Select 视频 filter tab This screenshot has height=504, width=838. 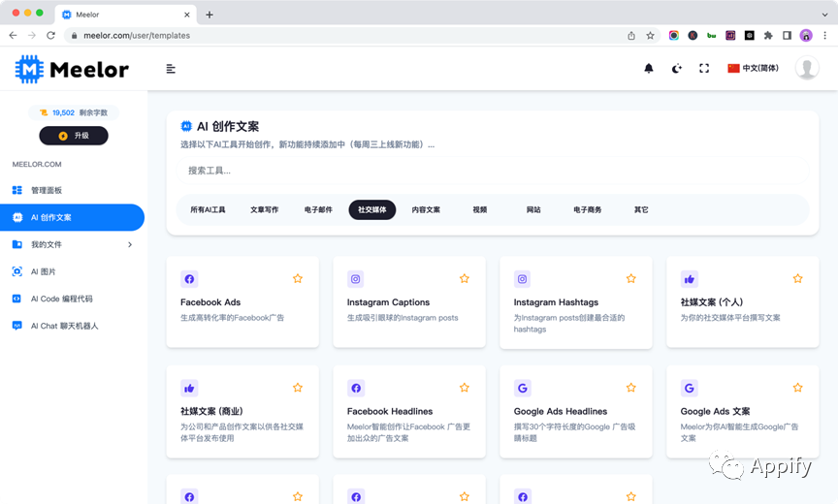click(x=480, y=209)
